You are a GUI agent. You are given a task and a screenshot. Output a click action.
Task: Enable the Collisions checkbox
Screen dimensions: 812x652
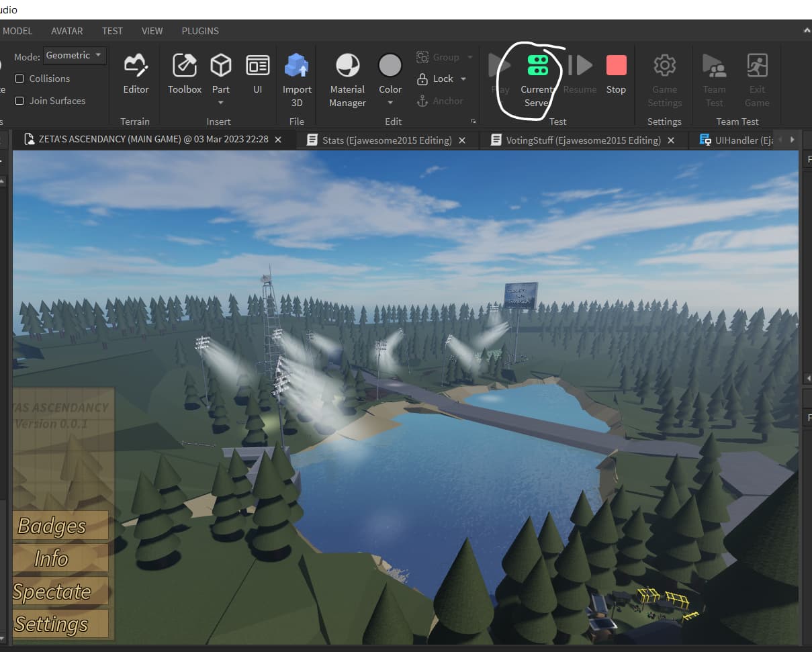pyautogui.click(x=20, y=79)
